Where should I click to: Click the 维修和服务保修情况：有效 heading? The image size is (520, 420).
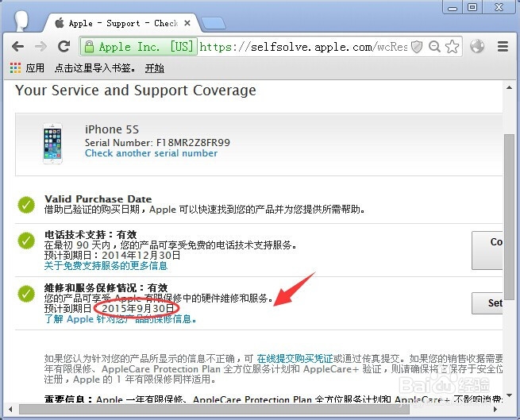[106, 288]
